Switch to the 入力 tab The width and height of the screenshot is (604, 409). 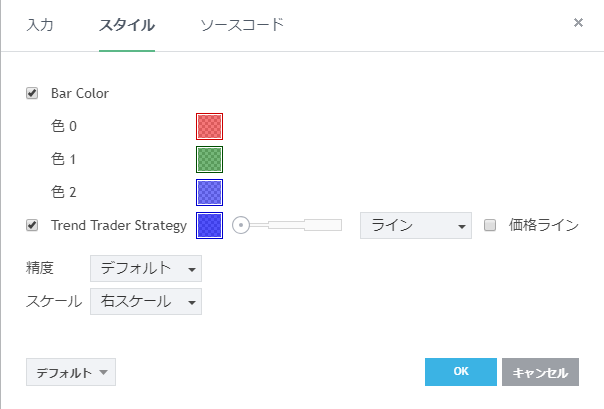40,24
